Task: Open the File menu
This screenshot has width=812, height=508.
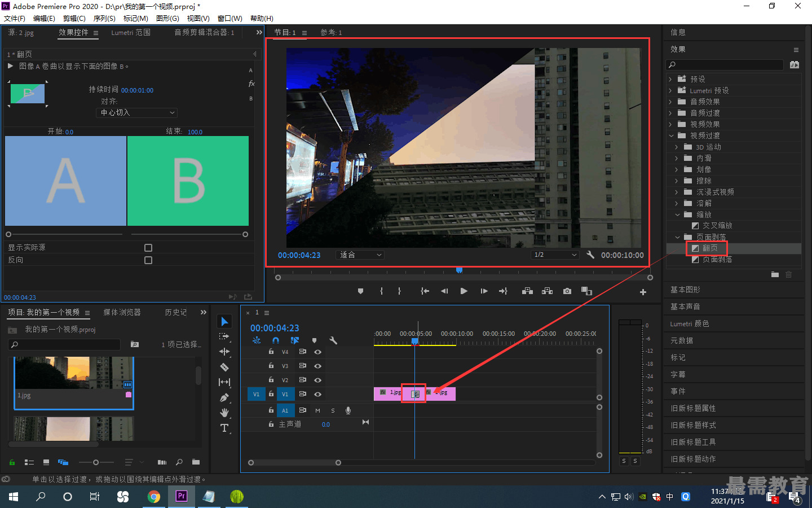Action: pyautogui.click(x=15, y=19)
